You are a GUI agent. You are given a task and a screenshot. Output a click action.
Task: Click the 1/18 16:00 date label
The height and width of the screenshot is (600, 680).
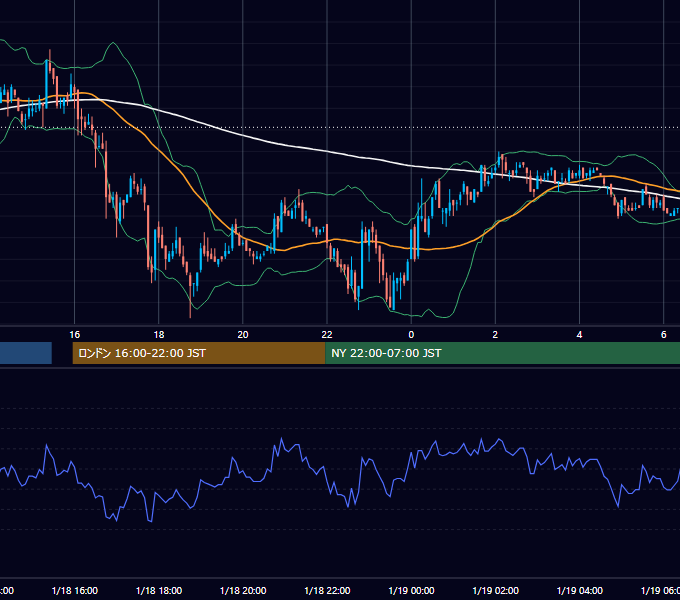(75, 591)
